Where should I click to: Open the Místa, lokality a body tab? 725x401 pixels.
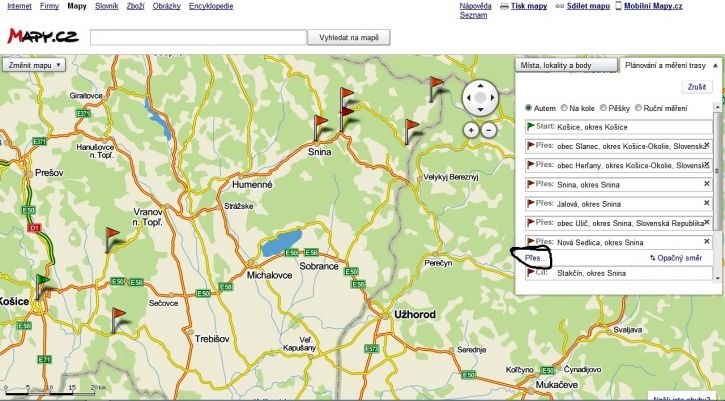point(566,66)
